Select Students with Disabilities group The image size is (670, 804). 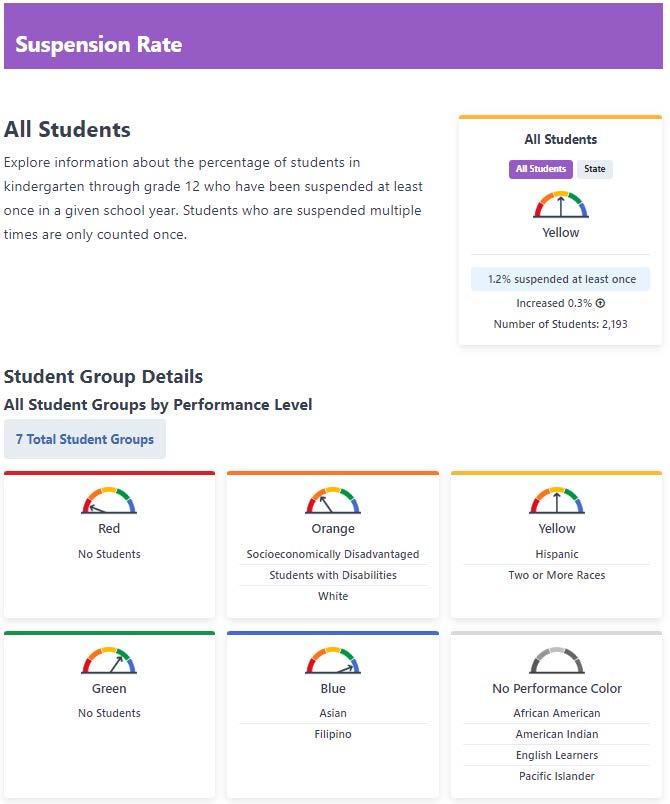(333, 575)
